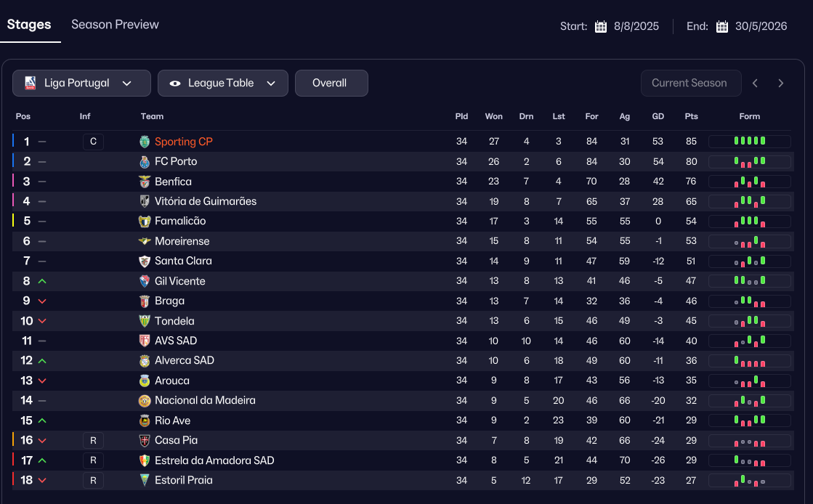This screenshot has width=813, height=504.
Task: Open the start date calendar icon
Action: [601, 27]
